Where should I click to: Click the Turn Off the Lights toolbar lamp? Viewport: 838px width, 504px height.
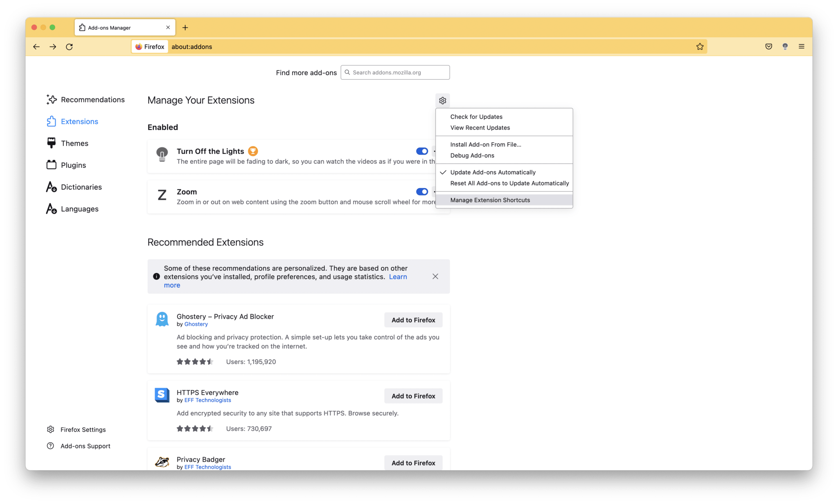tap(785, 47)
